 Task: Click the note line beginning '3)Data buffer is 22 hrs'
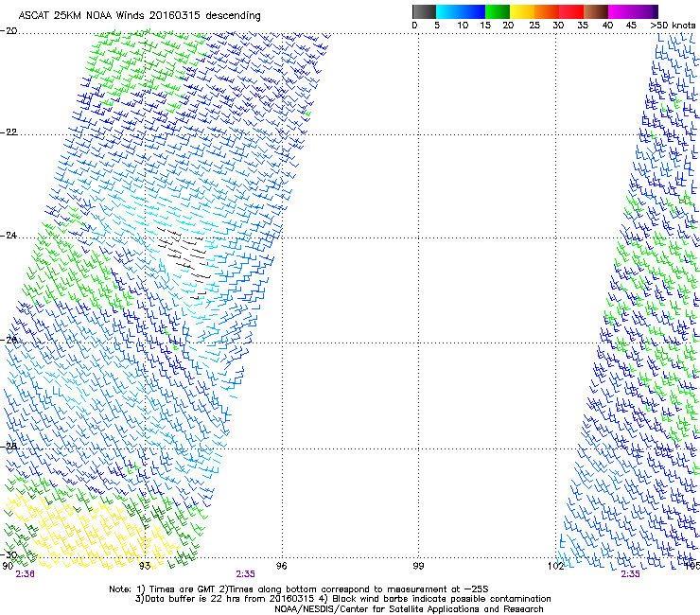[342, 599]
